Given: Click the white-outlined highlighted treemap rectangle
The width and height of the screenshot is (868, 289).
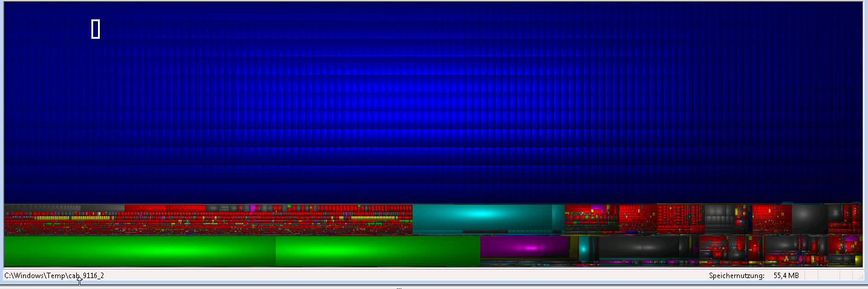Looking at the screenshot, I should pyautogui.click(x=96, y=28).
